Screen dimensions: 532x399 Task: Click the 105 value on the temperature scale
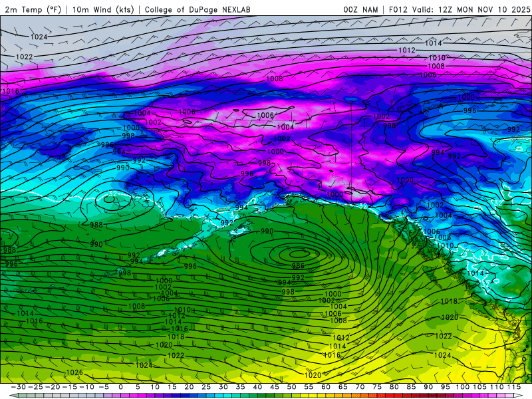[479, 387]
